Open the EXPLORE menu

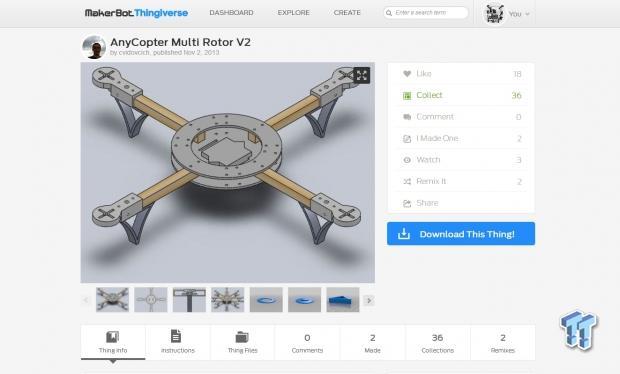pos(293,13)
